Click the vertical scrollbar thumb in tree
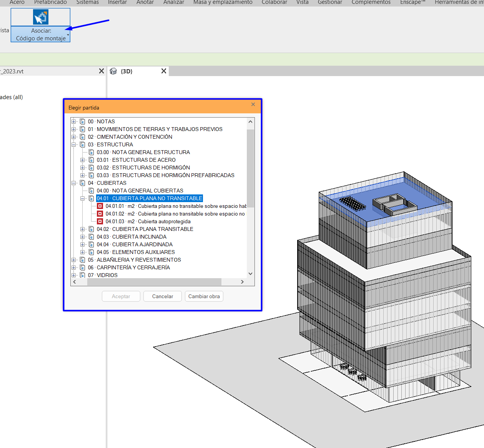The image size is (484, 448). pos(250,168)
